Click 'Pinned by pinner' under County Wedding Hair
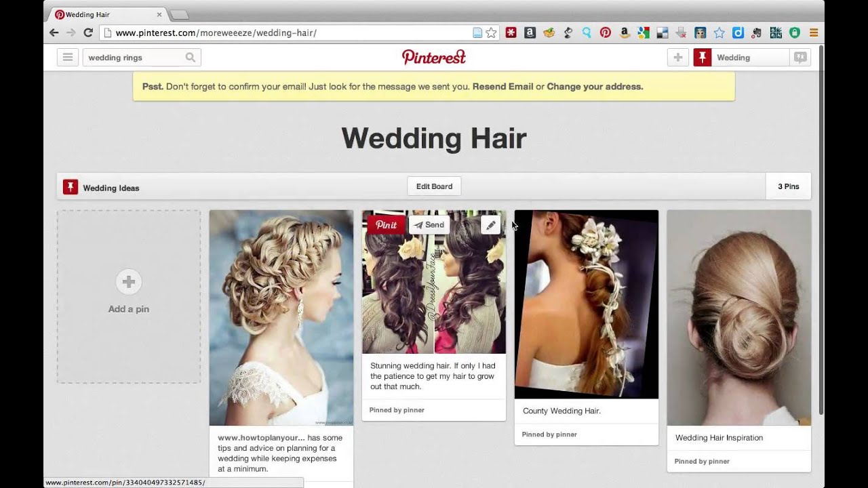Image resolution: width=868 pixels, height=488 pixels. coord(549,434)
